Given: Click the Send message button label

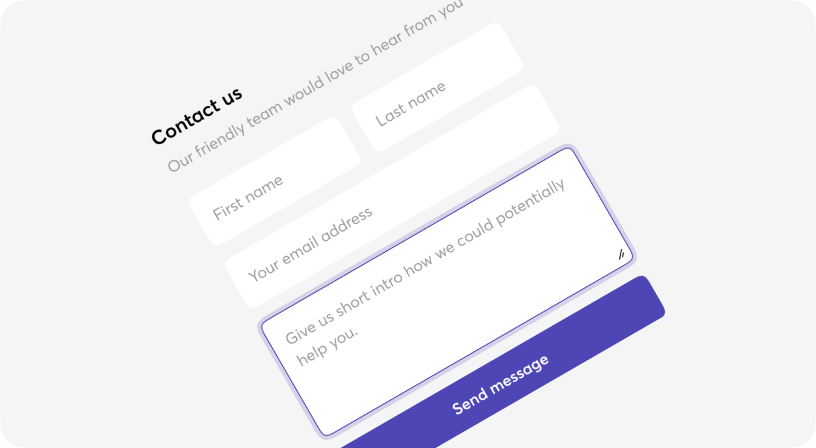Looking at the screenshot, I should click(501, 384).
